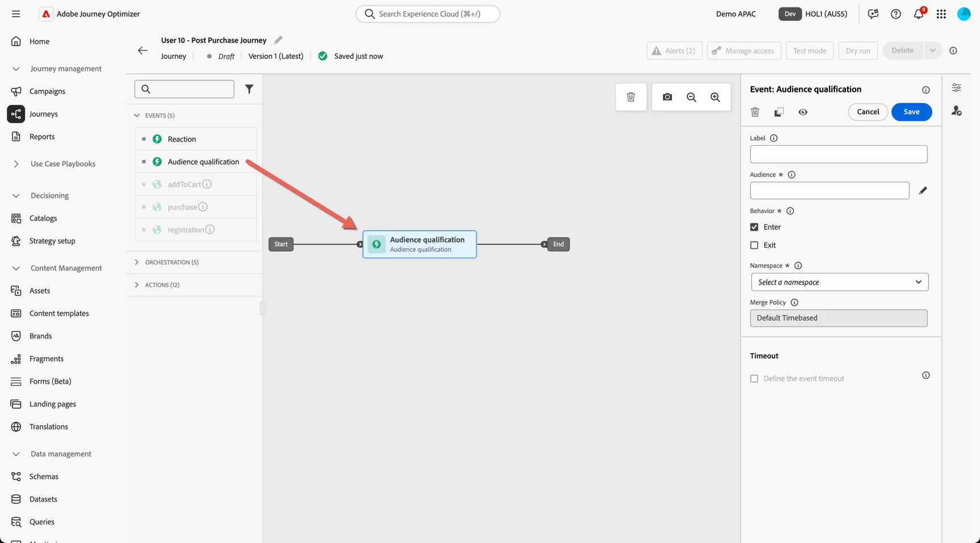Uncheck the Enter behavior checkbox

tap(754, 227)
